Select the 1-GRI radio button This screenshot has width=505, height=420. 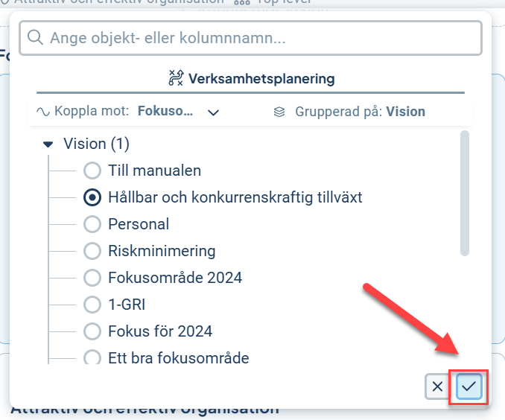click(x=92, y=305)
